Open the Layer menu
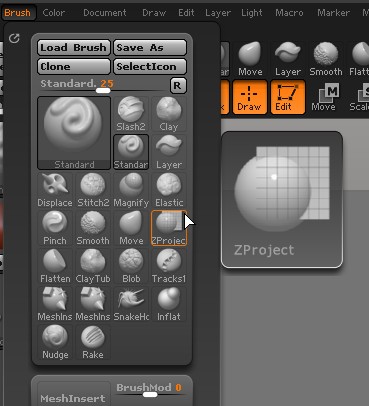This screenshot has height=406, width=369. pos(218,13)
